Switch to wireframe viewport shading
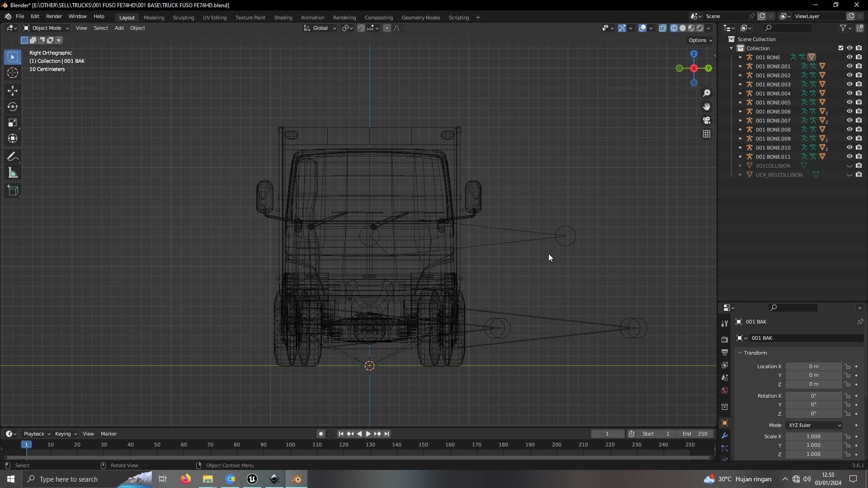The width and height of the screenshot is (868, 488). coord(674,28)
